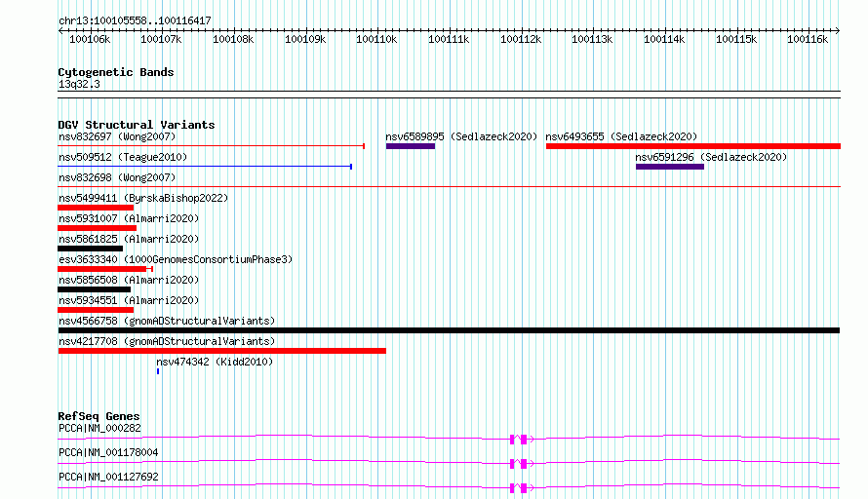Click the chr13:100105558..100116417 coordinates text
The height and width of the screenshot is (499, 868).
(135, 20)
